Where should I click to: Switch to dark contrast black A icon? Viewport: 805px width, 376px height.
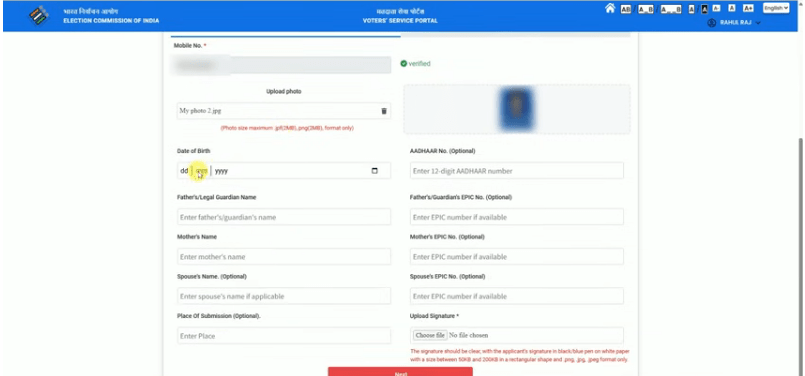click(x=705, y=9)
